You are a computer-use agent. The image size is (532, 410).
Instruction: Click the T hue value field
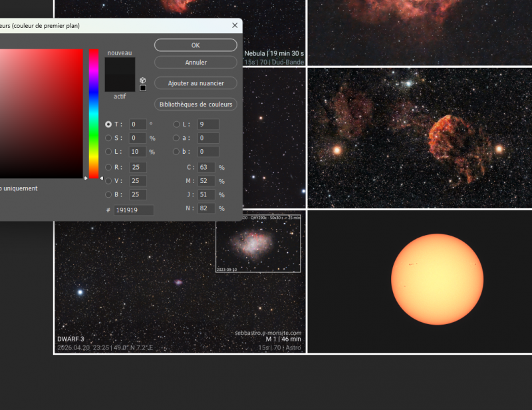(x=138, y=124)
